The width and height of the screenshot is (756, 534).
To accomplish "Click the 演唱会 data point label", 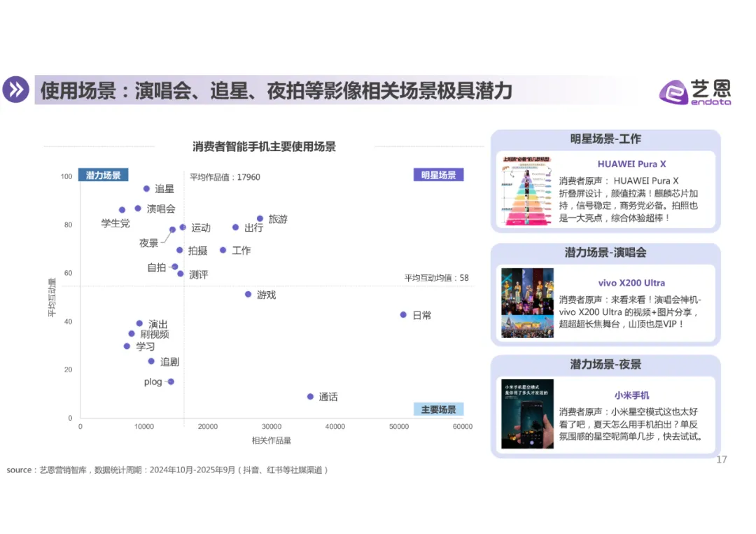I will click(x=161, y=209).
